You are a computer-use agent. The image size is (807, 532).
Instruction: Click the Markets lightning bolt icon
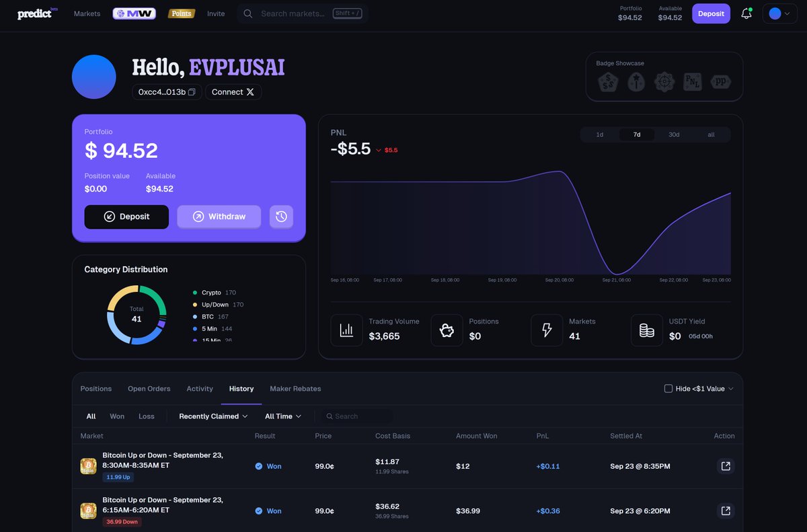click(547, 330)
